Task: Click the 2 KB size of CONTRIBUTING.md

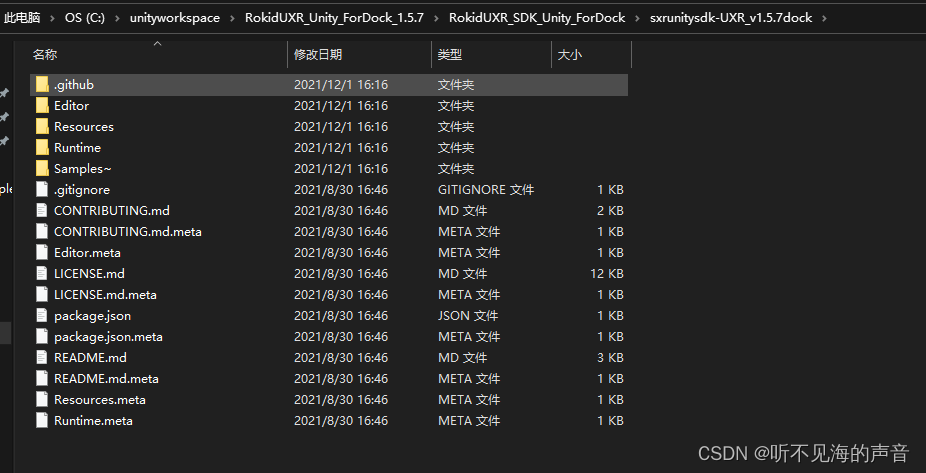Action: pyautogui.click(x=610, y=211)
